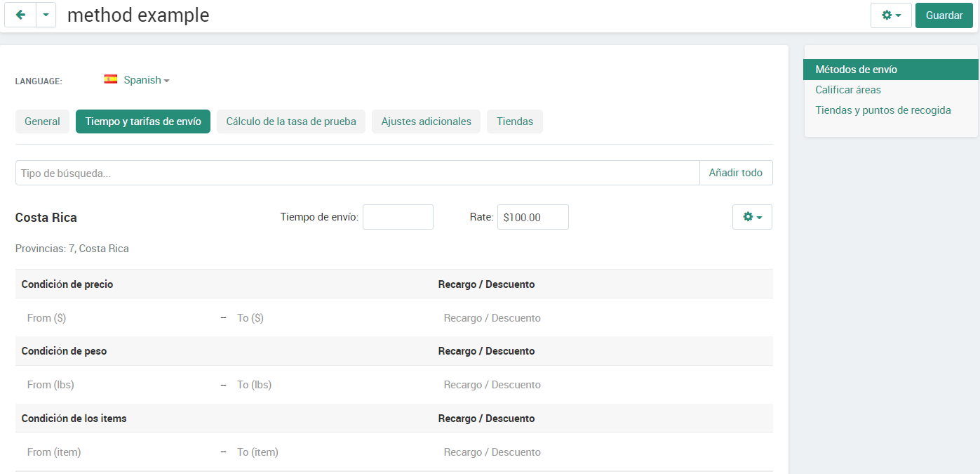Select the Ajustes adicionales tab

point(426,121)
